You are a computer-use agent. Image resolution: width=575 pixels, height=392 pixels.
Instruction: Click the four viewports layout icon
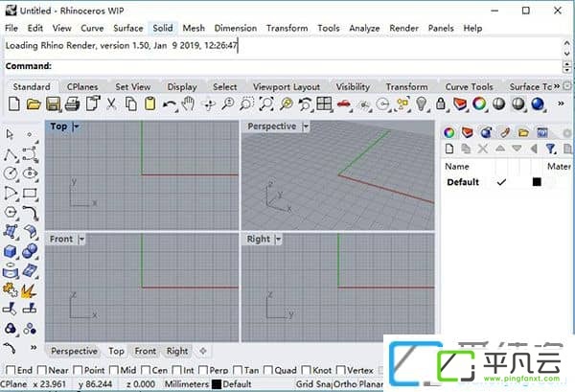pyautogui.click(x=324, y=104)
